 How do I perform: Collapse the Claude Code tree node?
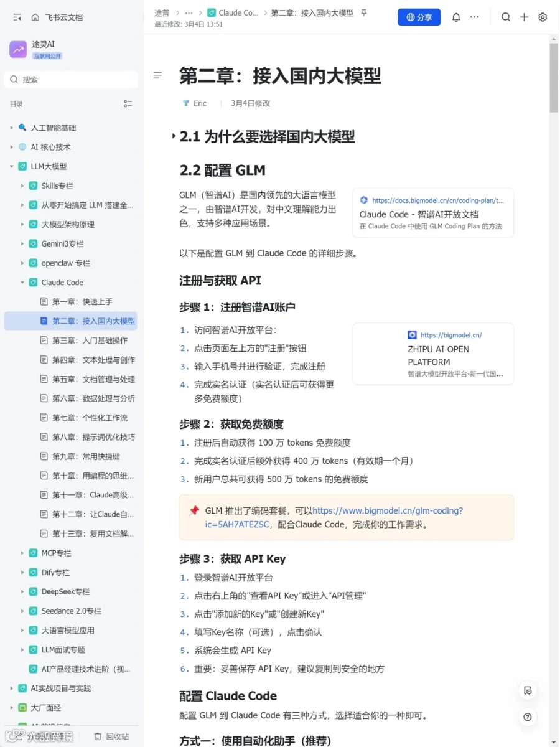coord(22,282)
